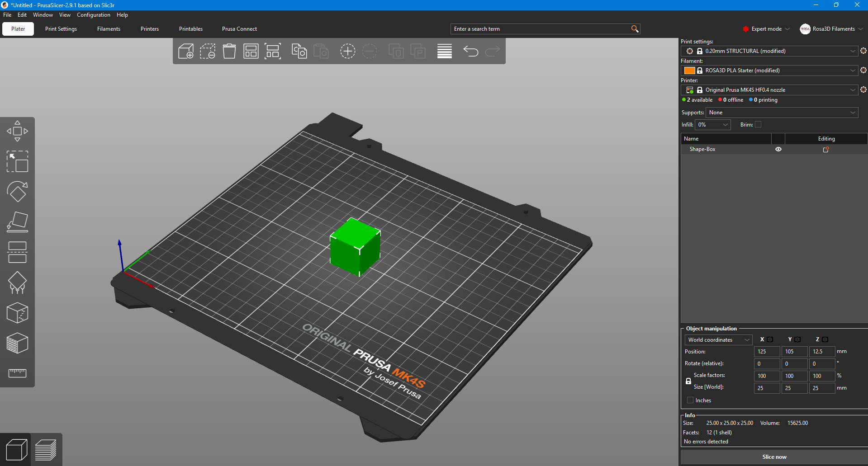This screenshot has height=466, width=868.
Task: Open the Prusa Connect tab
Action: tap(239, 29)
